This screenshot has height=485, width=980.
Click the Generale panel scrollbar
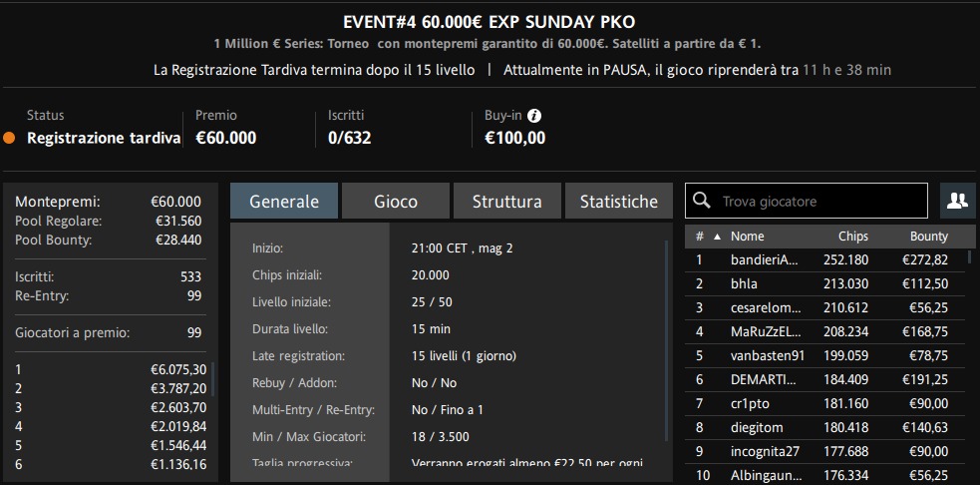pos(666,341)
